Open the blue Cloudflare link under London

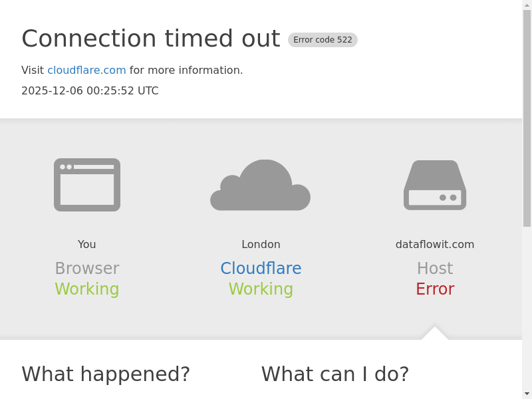coord(261,269)
